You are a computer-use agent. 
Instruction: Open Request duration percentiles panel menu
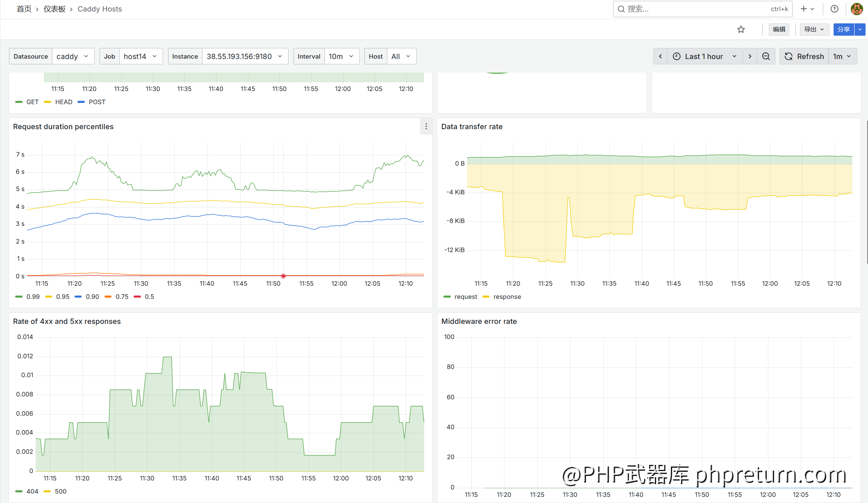[x=426, y=127]
